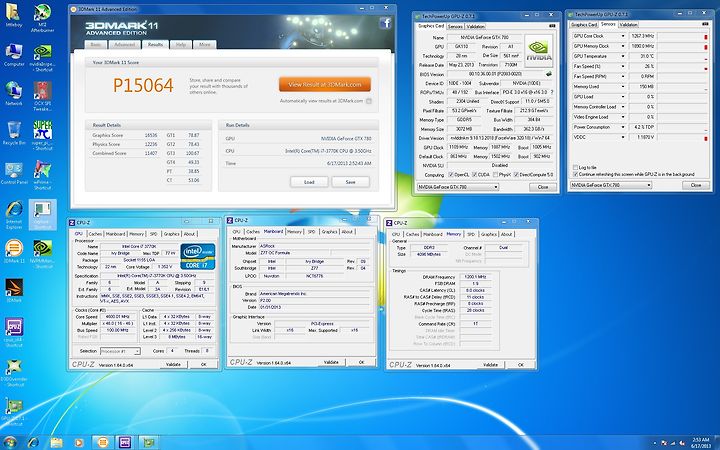Toggle the OpenCL checkbox in GPU-Z

(451, 174)
